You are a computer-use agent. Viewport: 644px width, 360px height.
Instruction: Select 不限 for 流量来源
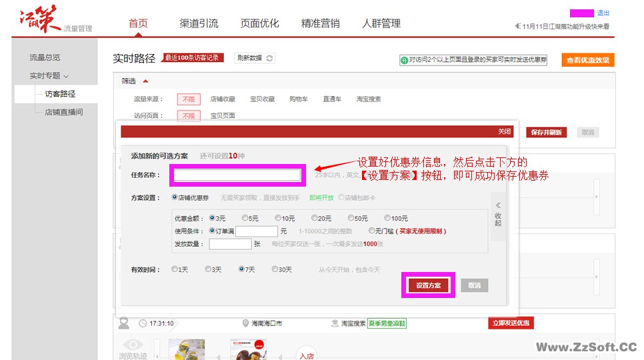[x=189, y=99]
